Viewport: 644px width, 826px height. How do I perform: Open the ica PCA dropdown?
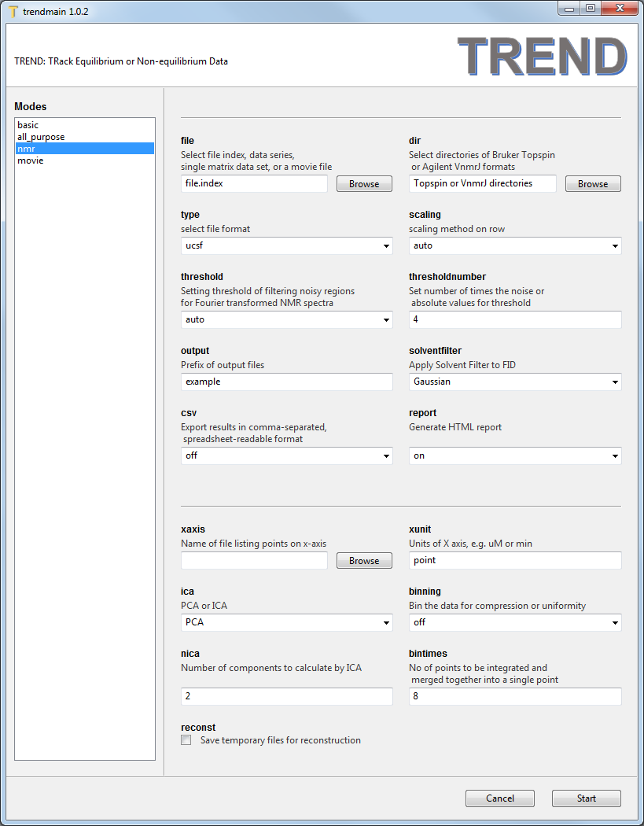click(286, 623)
